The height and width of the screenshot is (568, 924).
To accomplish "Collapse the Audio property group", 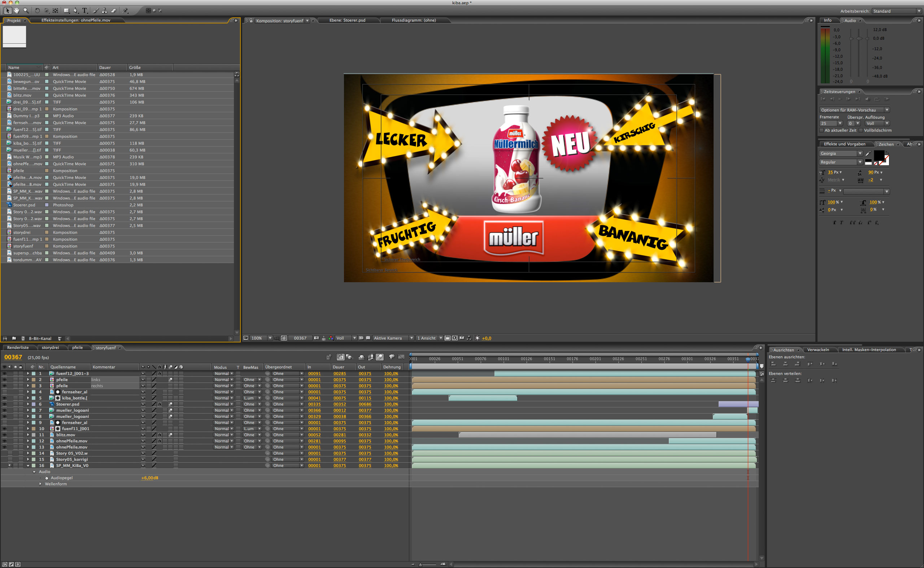I will [34, 472].
